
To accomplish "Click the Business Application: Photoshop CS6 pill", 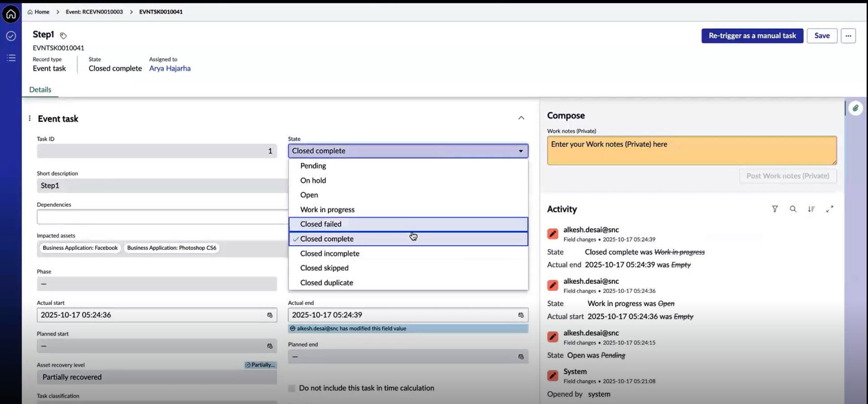I will [x=171, y=248].
